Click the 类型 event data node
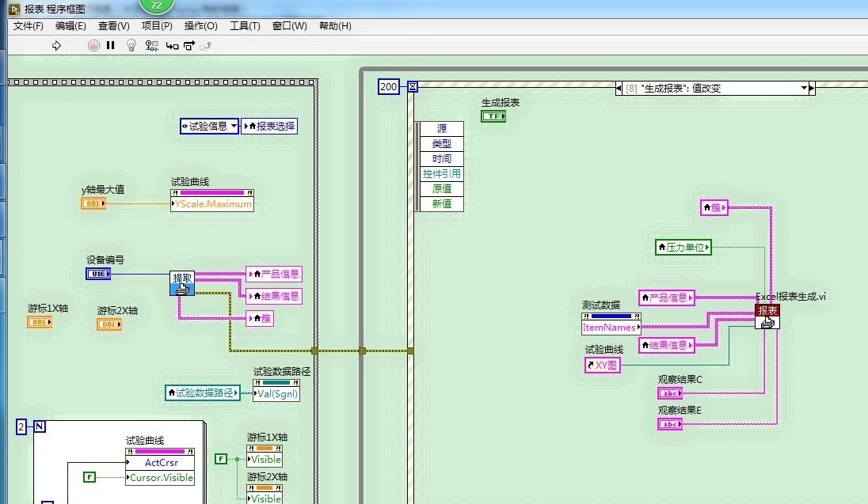Image resolution: width=868 pixels, height=504 pixels. [441, 143]
